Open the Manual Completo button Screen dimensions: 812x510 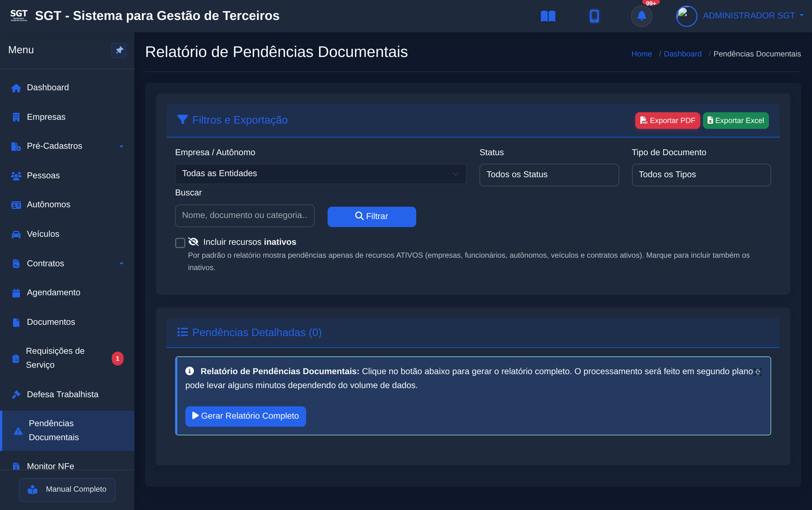click(x=67, y=490)
